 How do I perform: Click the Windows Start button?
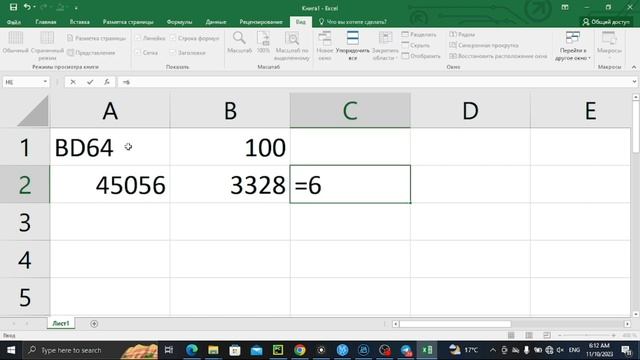tap(11, 350)
